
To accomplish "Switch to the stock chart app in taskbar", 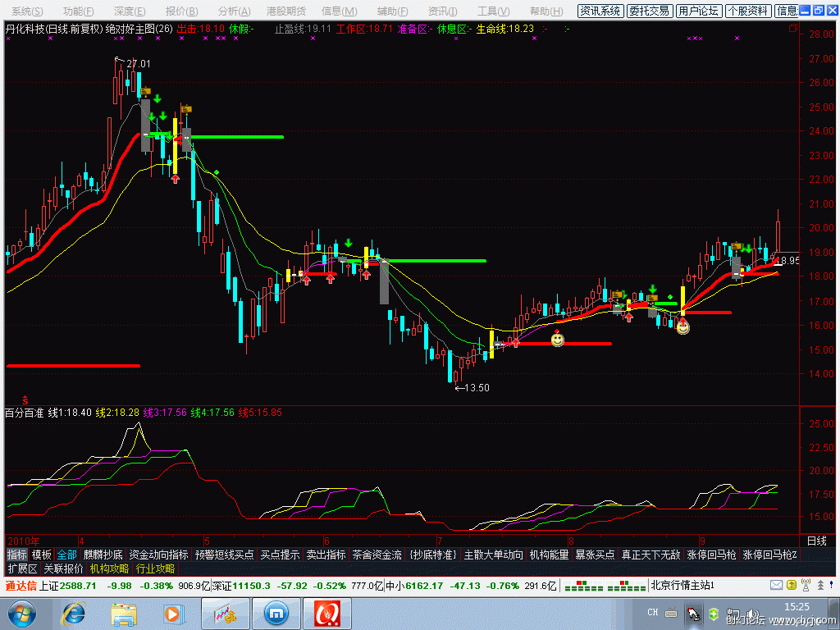I will pos(226,614).
